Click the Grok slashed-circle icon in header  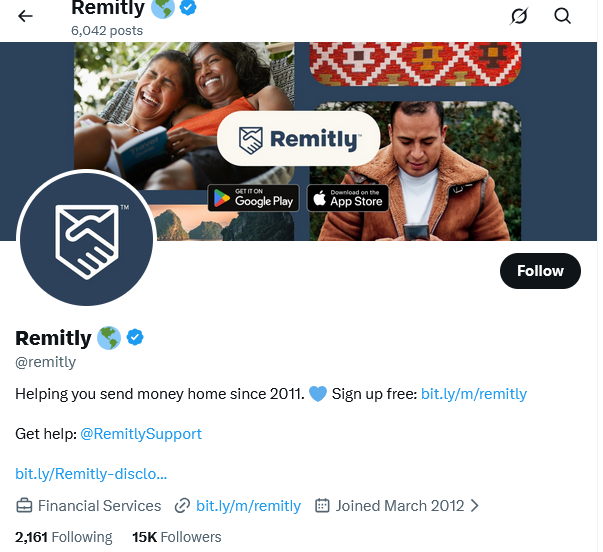518,16
